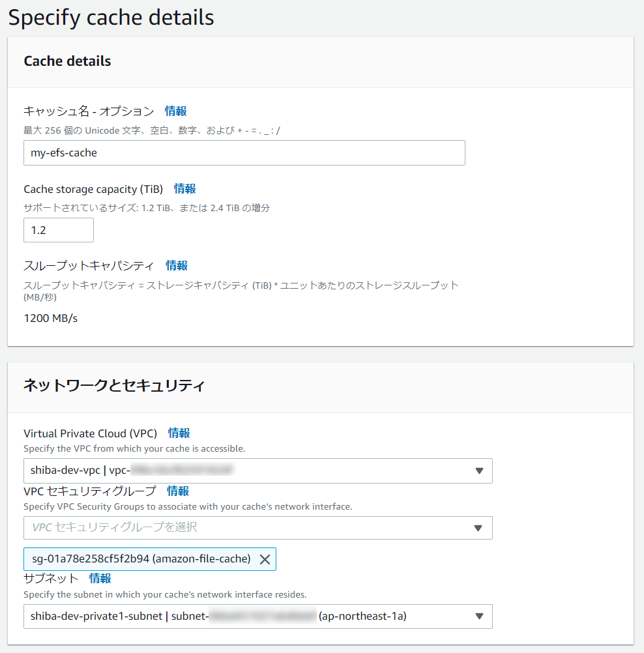Focus the cache name input showing my-efs-cache
Image resolution: width=644 pixels, height=653 pixels.
(x=244, y=152)
